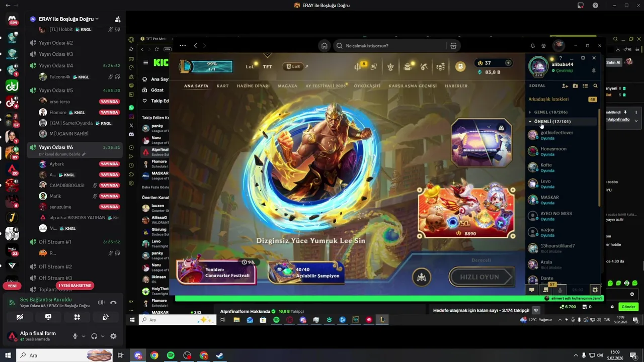Open Discord user settings gear
This screenshot has height=362, width=644.
(x=113, y=336)
